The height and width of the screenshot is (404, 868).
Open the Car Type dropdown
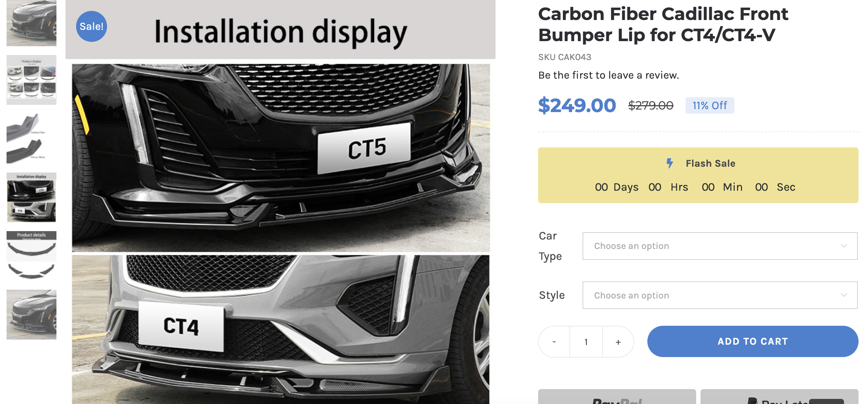point(720,246)
